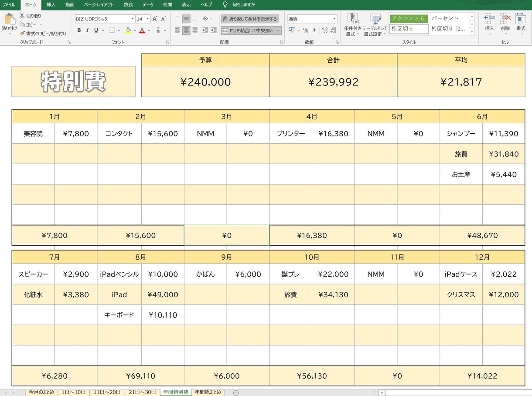
Task: Open the 年間総まとめ sheet tab
Action: [208, 392]
